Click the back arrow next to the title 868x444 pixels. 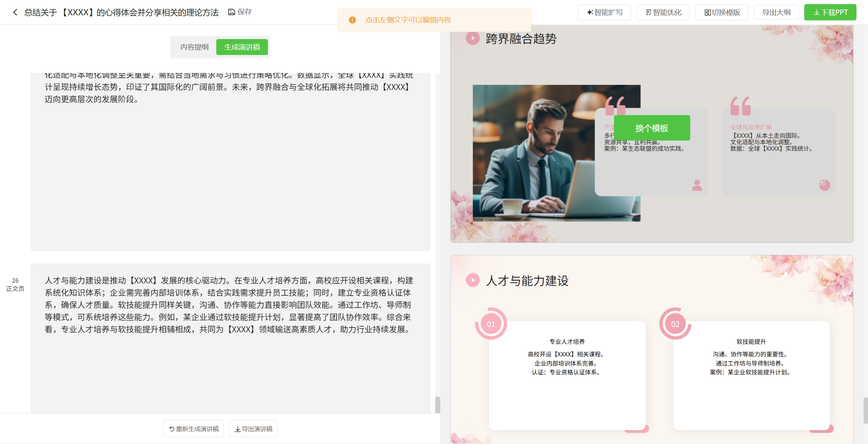15,13
